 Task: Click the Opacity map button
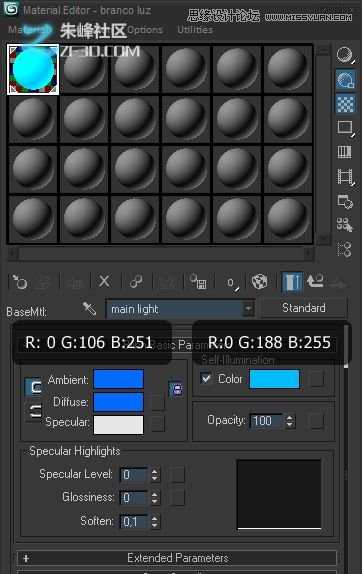pos(317,421)
